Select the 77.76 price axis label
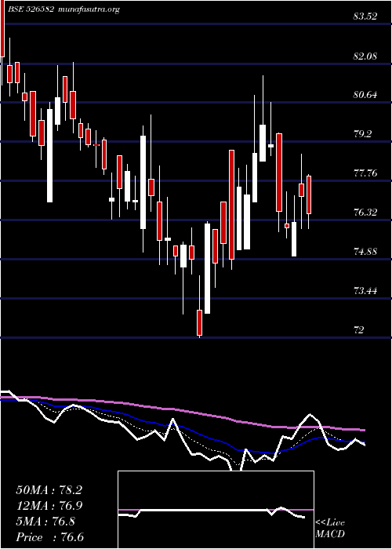Screen dimensions: 392x549 click(x=365, y=173)
